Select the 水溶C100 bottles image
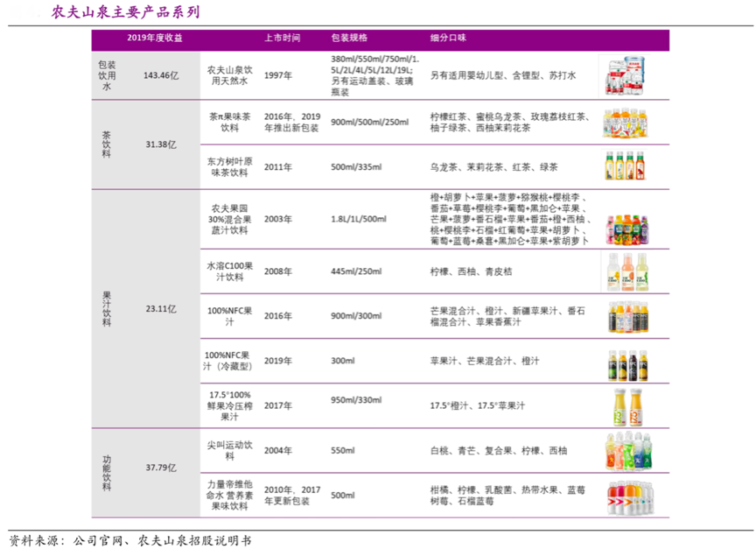 coord(626,272)
